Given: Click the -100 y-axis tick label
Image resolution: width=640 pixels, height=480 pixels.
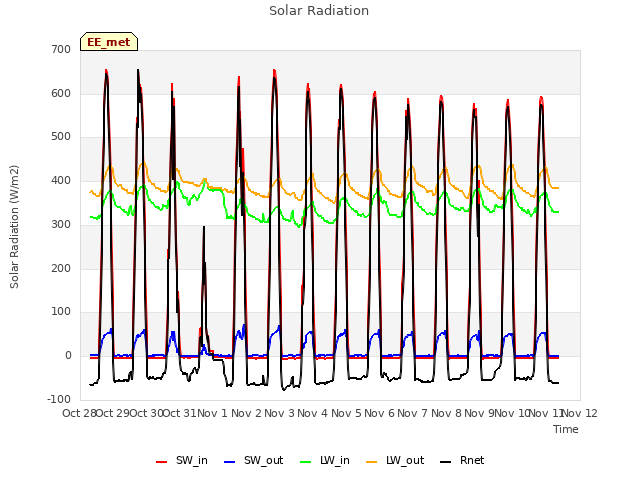Looking at the screenshot, I should [x=59, y=399].
